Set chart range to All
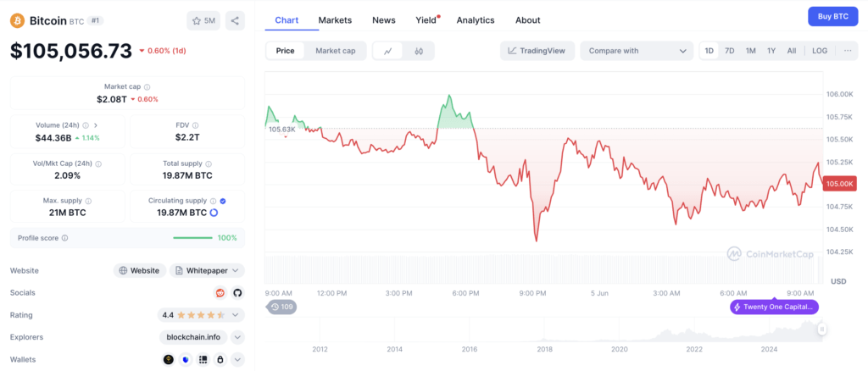The width and height of the screenshot is (868, 371). click(x=792, y=51)
